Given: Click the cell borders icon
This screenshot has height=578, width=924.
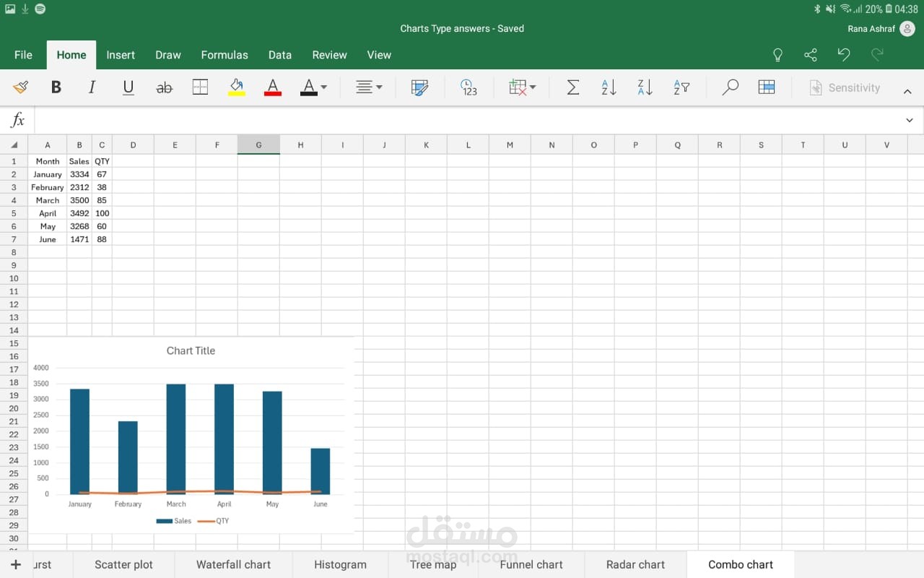Looking at the screenshot, I should click(x=200, y=87).
